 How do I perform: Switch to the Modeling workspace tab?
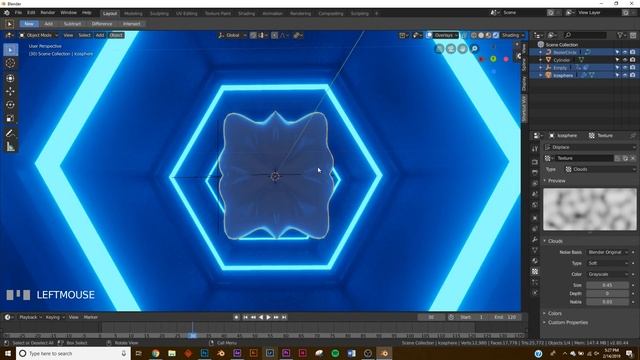pos(133,13)
